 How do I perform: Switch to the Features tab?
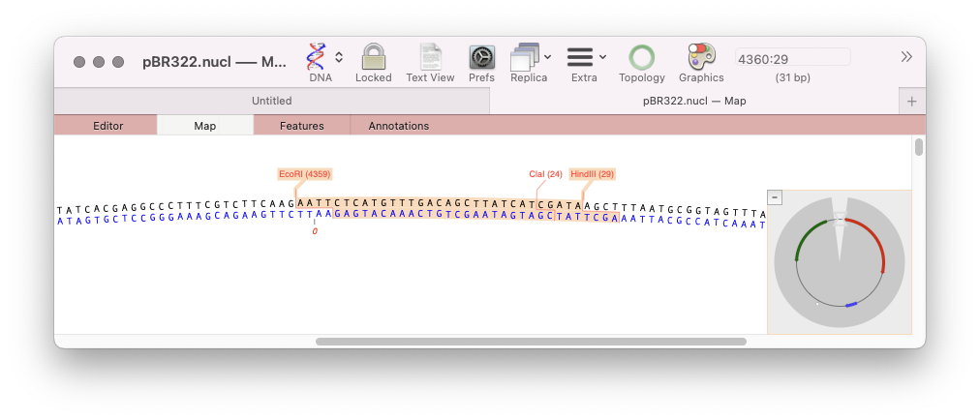(301, 126)
